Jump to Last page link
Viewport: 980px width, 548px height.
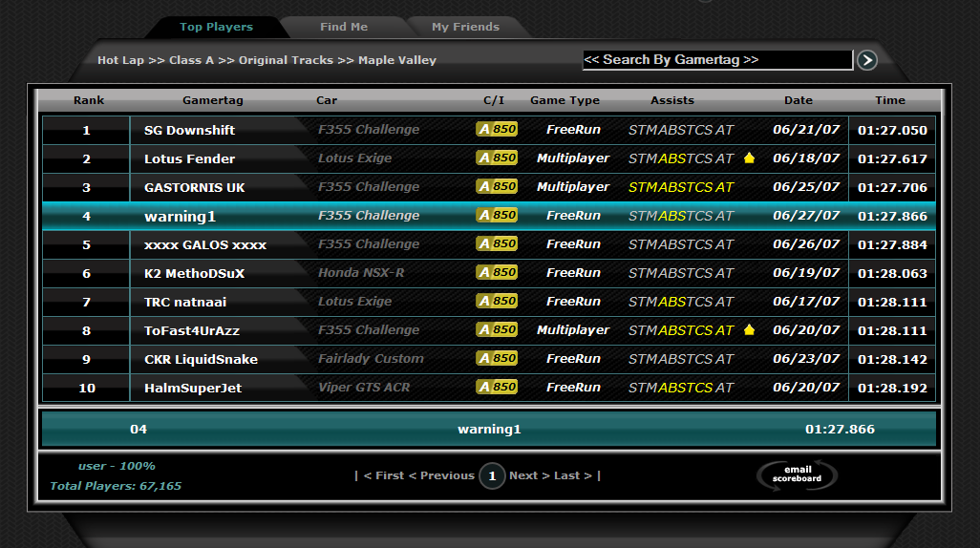[x=573, y=475]
